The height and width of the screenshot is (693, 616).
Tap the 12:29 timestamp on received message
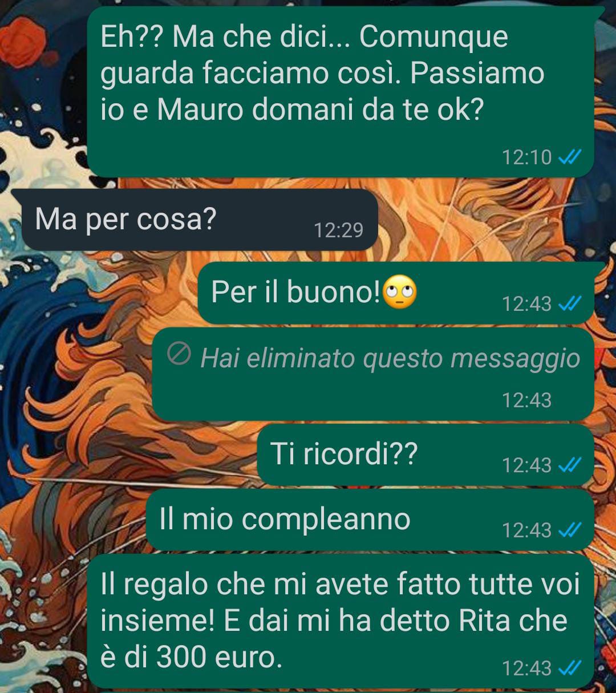click(338, 230)
